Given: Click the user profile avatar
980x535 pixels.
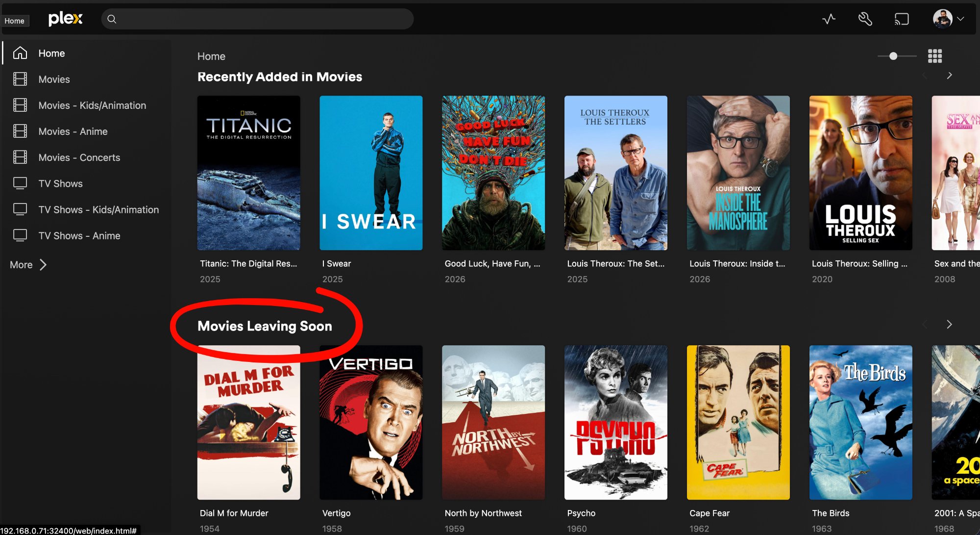Looking at the screenshot, I should [x=942, y=19].
